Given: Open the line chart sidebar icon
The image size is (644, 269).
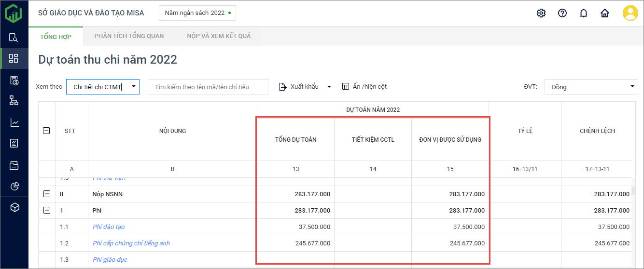Looking at the screenshot, I should 14,123.
